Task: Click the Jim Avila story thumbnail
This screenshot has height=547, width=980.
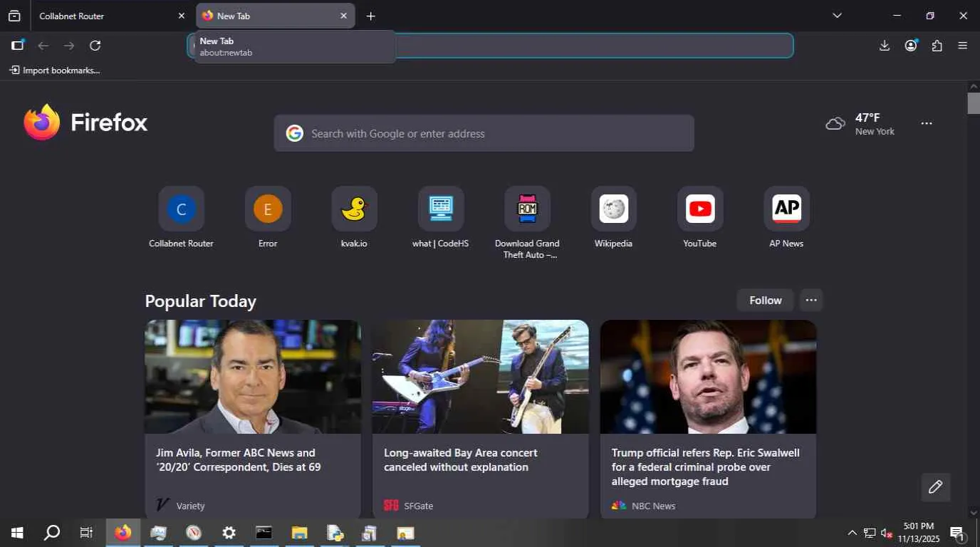Action: pos(253,377)
